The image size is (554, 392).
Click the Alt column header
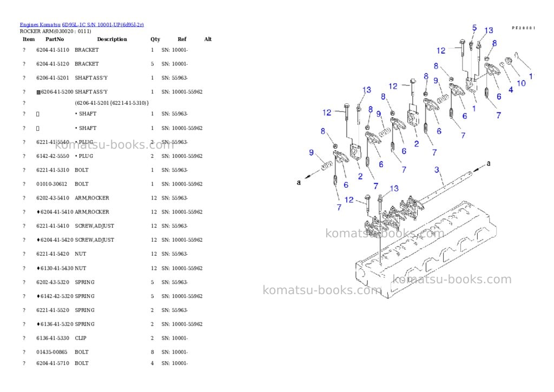(x=208, y=39)
